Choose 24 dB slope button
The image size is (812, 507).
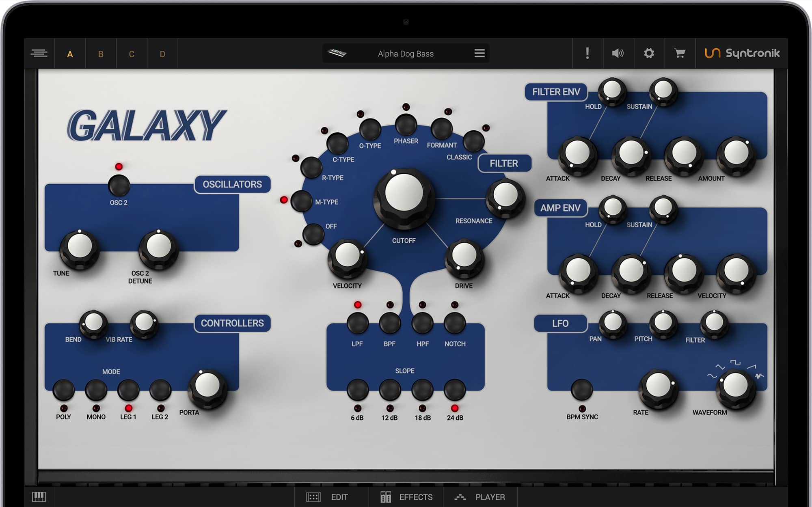(x=455, y=390)
